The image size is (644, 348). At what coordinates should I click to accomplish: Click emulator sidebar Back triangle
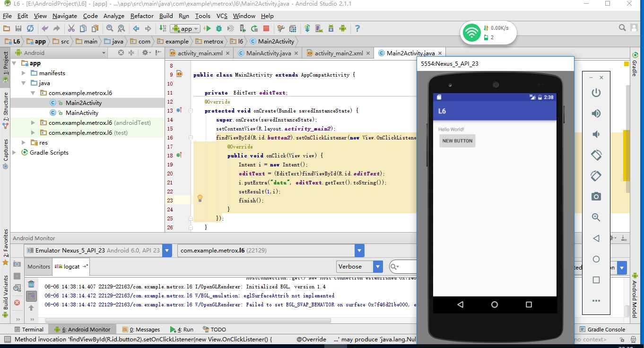596,238
